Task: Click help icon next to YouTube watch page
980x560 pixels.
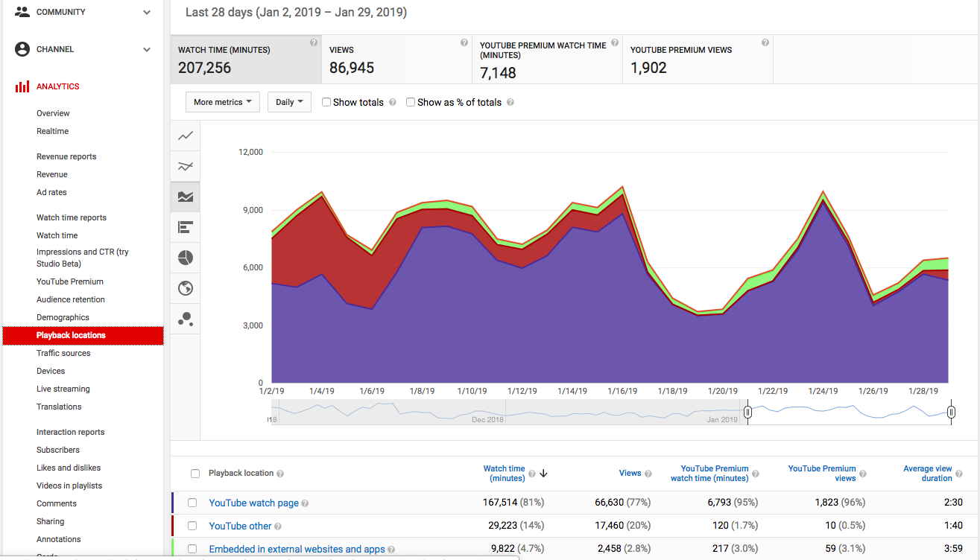Action: pos(306,503)
